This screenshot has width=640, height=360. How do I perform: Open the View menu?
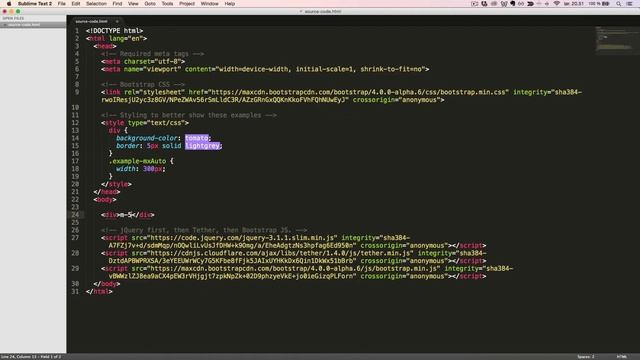click(x=133, y=4)
